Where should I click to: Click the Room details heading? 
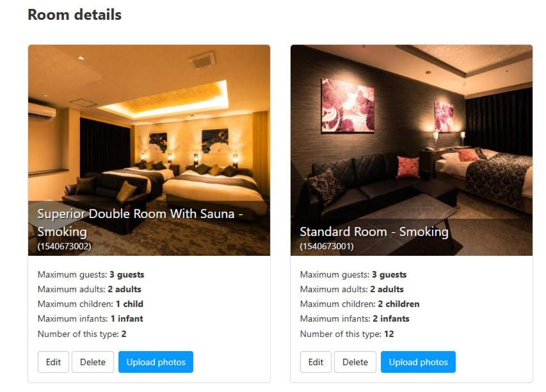(74, 15)
